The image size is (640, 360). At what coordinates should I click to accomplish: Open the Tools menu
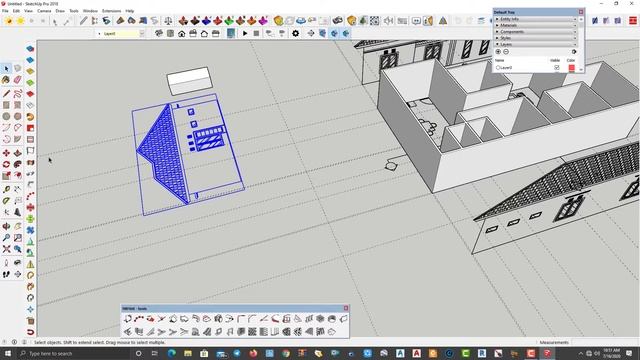pyautogui.click(x=74, y=11)
